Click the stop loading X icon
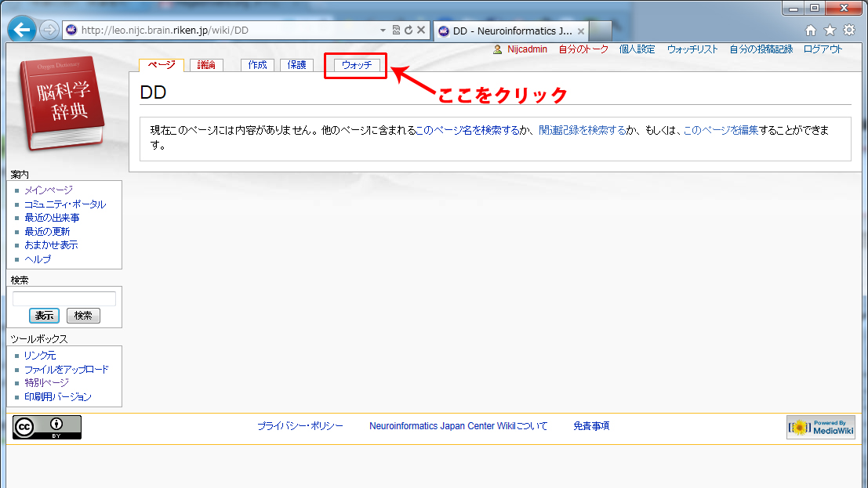 click(421, 31)
